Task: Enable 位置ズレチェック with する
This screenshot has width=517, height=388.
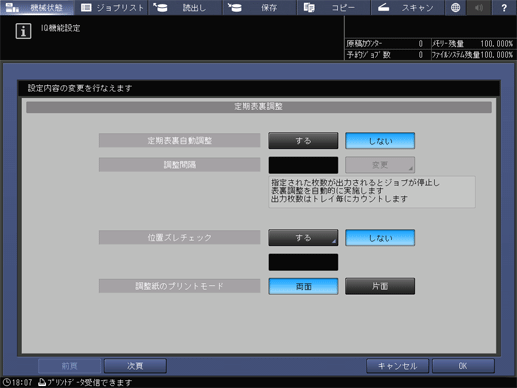Action: pyautogui.click(x=303, y=237)
